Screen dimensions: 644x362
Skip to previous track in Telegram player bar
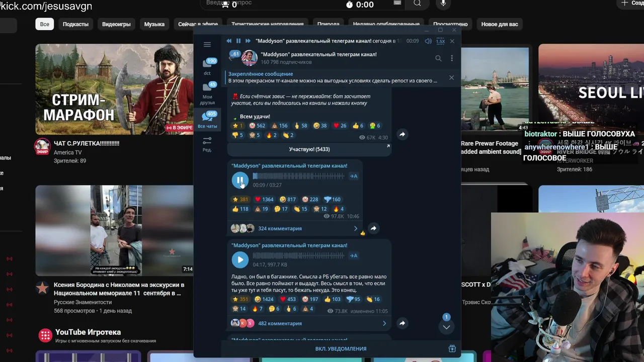point(229,41)
